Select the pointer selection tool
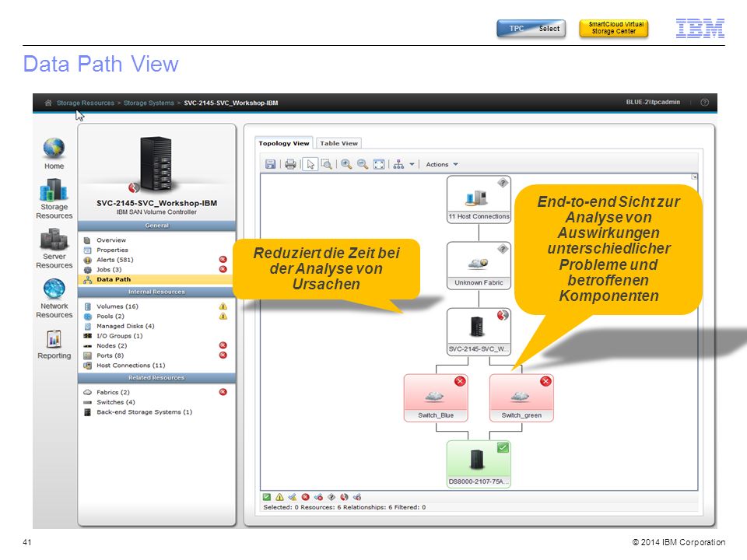 pyautogui.click(x=310, y=164)
